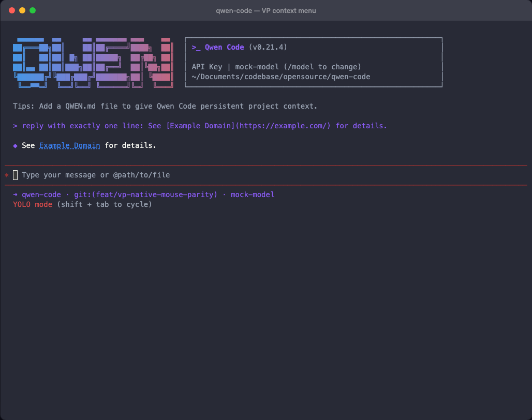Click the red close window button
This screenshot has width=532, height=420.
pos(12,10)
